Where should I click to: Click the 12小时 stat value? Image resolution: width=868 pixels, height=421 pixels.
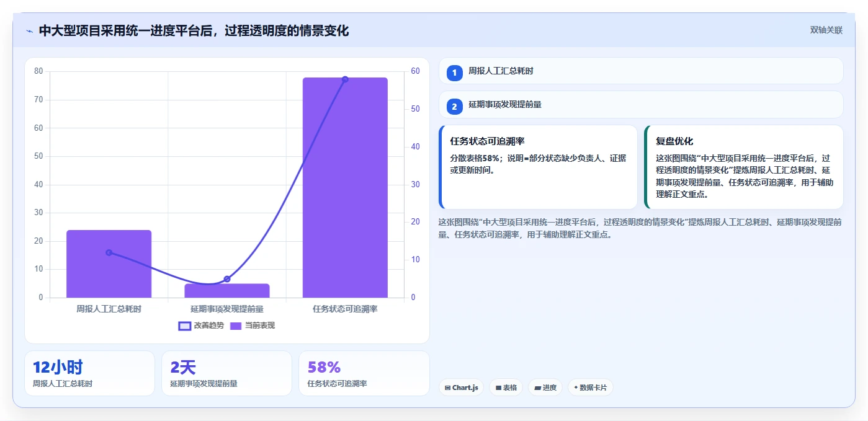click(x=58, y=367)
